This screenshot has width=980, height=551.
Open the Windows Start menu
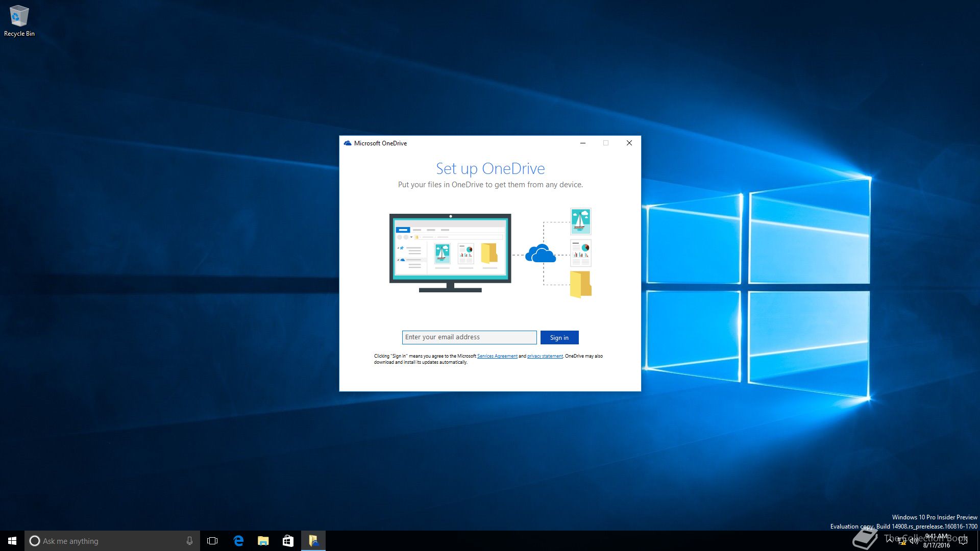click(12, 541)
